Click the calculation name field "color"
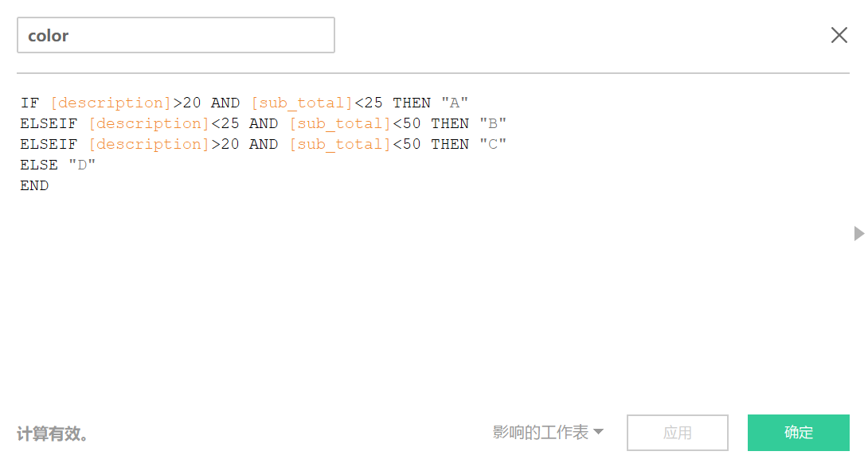 tap(175, 36)
